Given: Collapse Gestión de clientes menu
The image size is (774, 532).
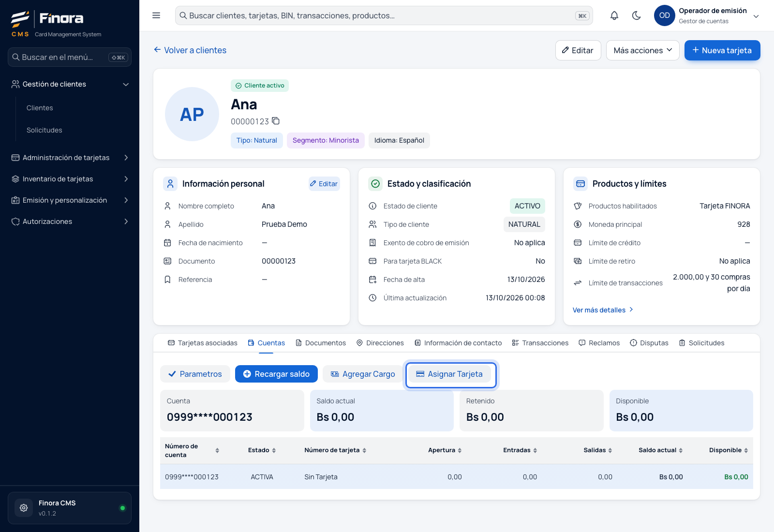Looking at the screenshot, I should point(70,84).
